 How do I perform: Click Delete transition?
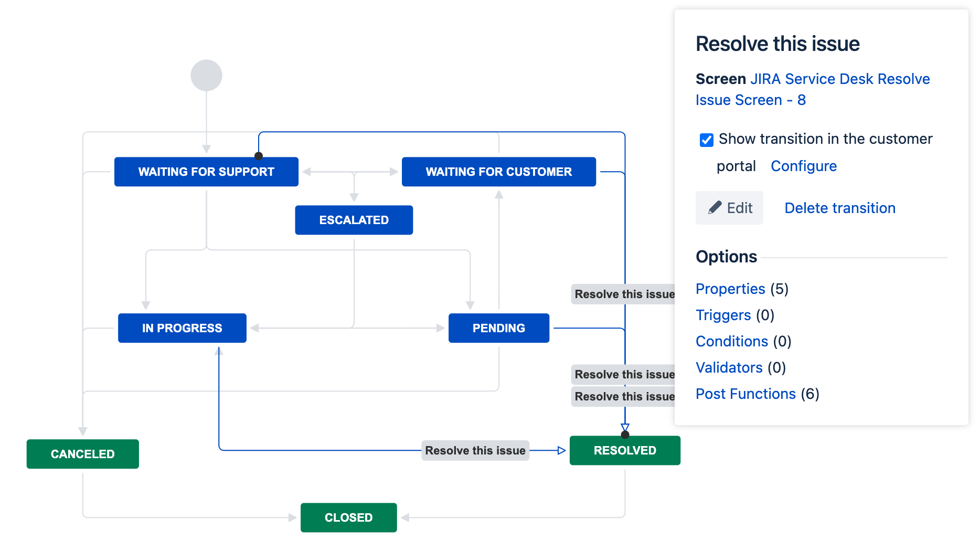click(x=839, y=208)
